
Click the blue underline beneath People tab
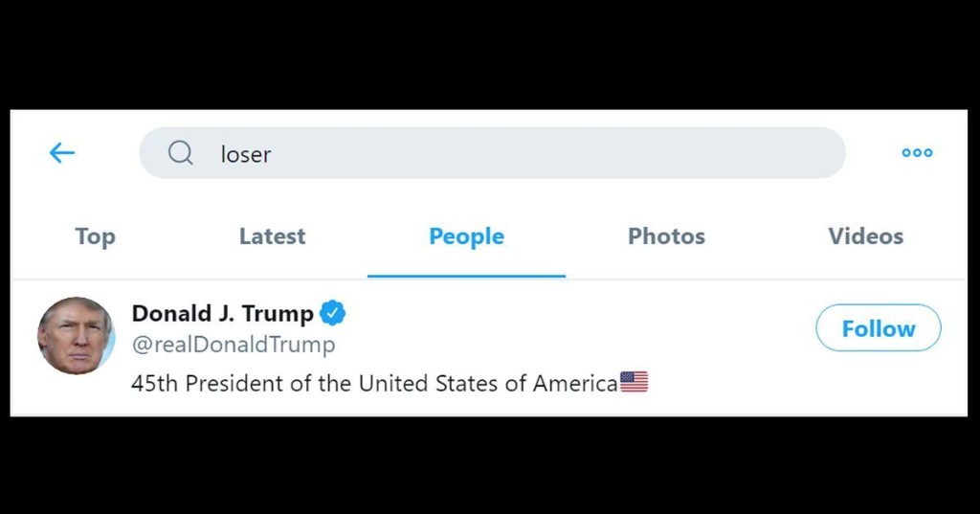(466, 276)
